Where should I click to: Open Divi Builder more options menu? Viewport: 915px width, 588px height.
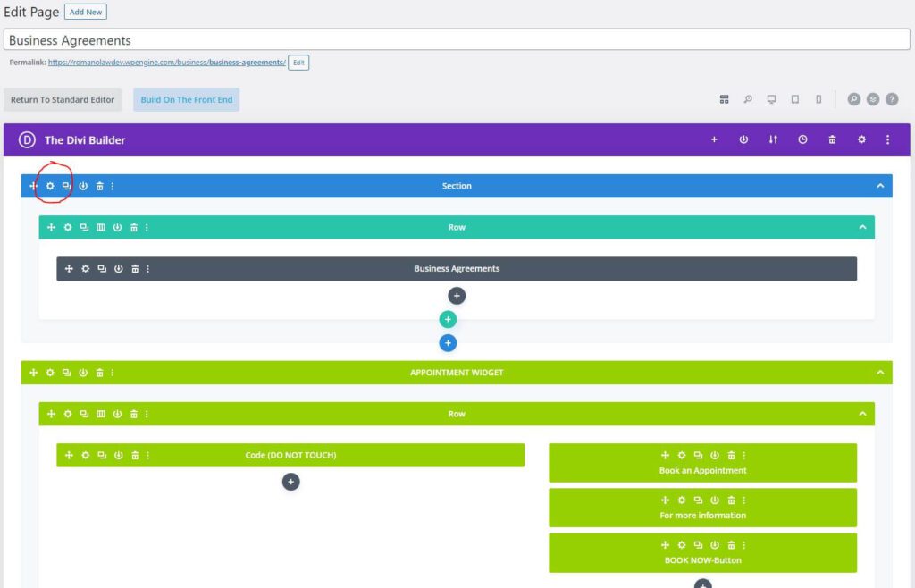click(888, 140)
